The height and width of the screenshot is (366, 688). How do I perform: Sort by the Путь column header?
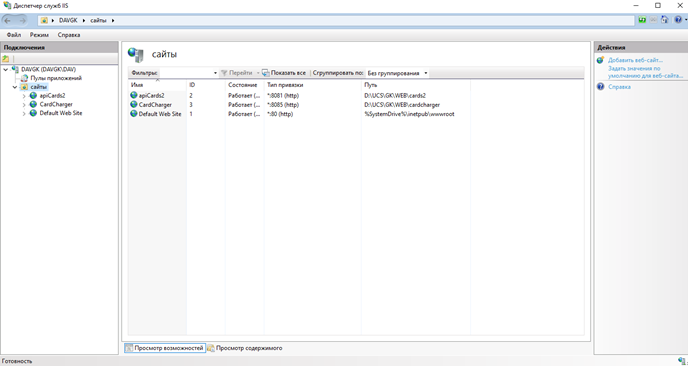click(416, 85)
